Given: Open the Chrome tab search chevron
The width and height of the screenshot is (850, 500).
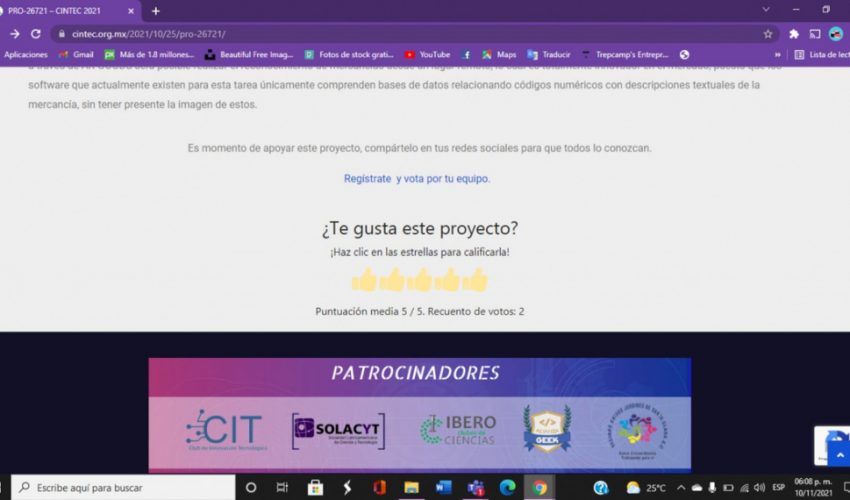Looking at the screenshot, I should click(765, 10).
